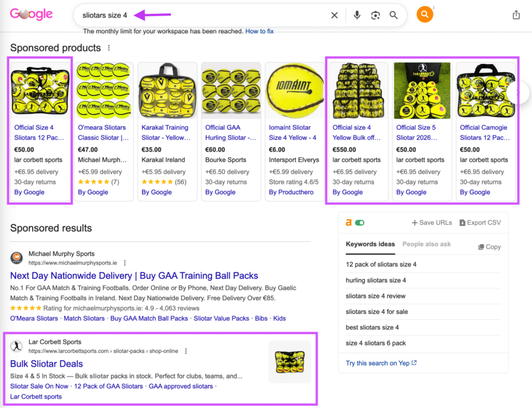Viewport: 532px width, 408px height.
Task: Open 'Official Size 5 Sliotar 2026' title link
Action: click(417, 133)
